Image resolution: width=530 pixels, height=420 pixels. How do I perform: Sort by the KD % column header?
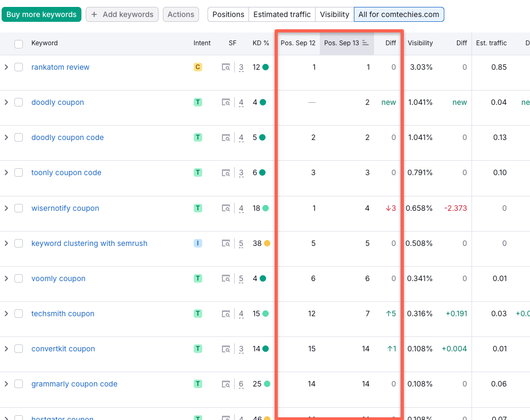(261, 43)
